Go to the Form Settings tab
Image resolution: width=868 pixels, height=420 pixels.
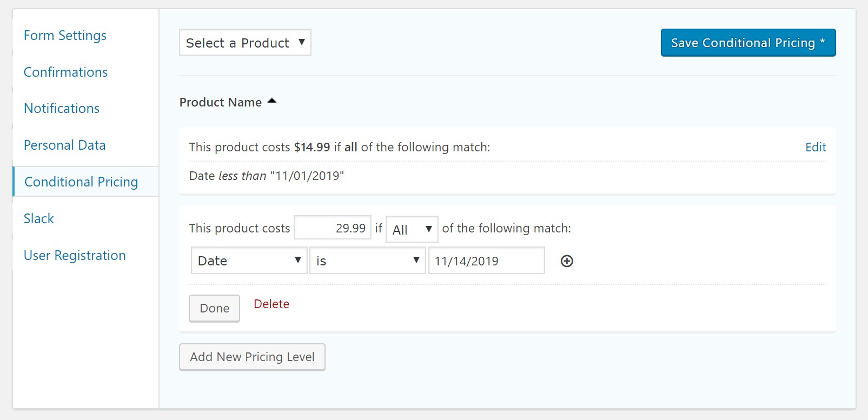(x=65, y=36)
